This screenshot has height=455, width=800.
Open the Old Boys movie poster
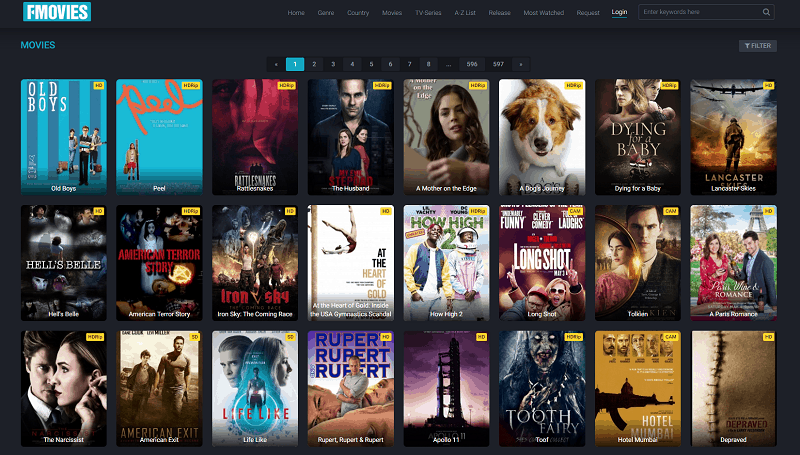62,137
